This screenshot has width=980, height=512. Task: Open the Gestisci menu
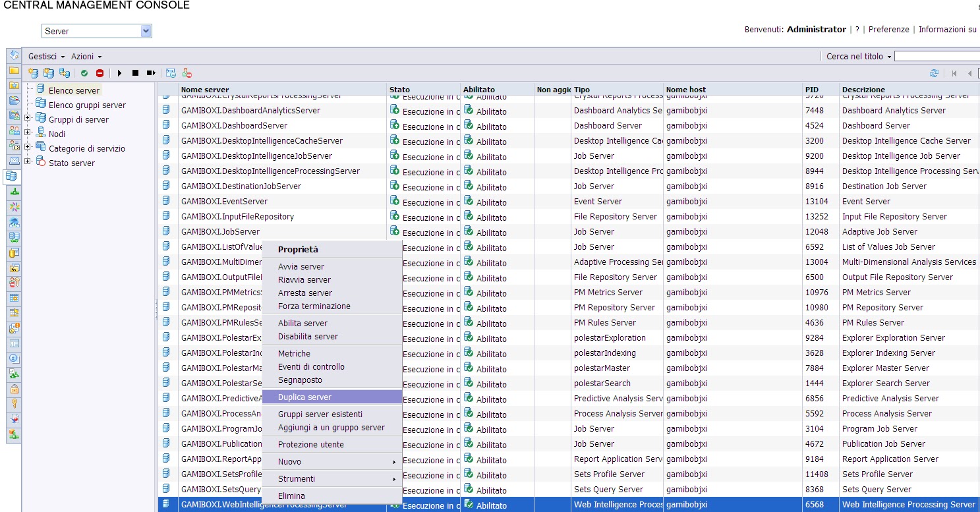click(x=46, y=57)
